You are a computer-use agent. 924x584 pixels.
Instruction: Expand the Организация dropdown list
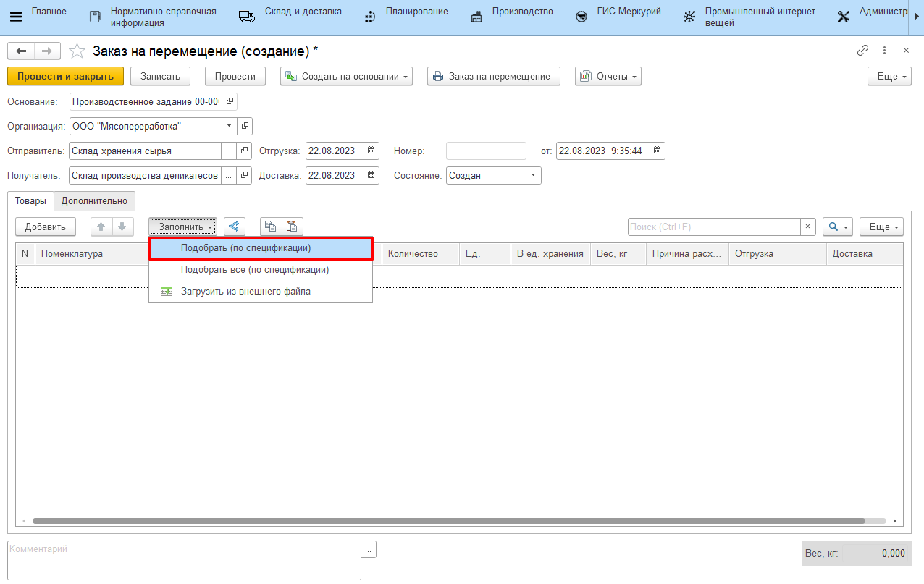pos(229,127)
